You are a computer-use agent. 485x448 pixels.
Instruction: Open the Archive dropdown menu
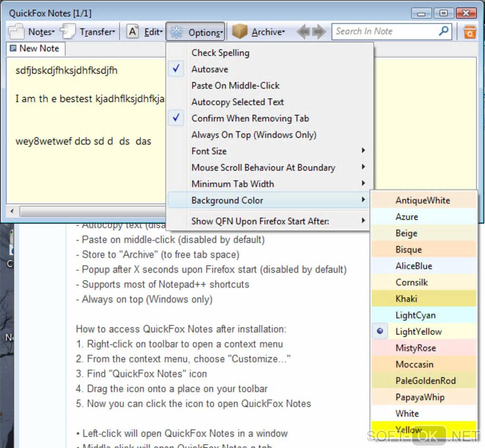point(268,32)
